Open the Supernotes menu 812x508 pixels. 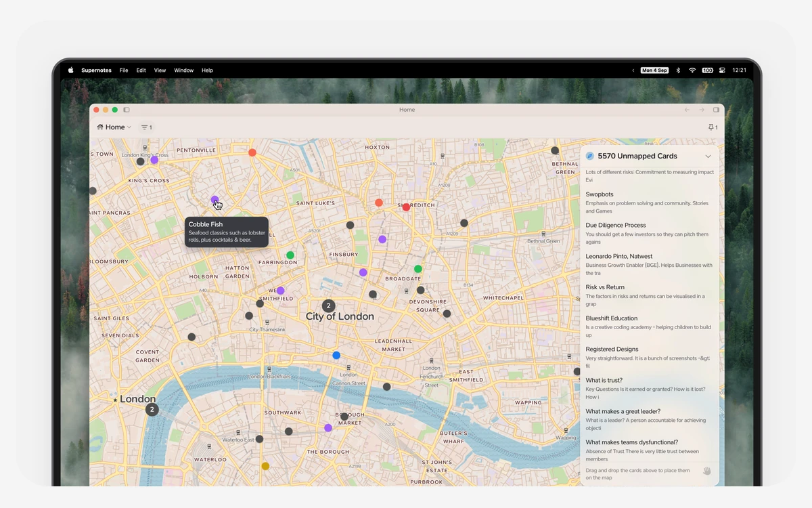(96, 70)
